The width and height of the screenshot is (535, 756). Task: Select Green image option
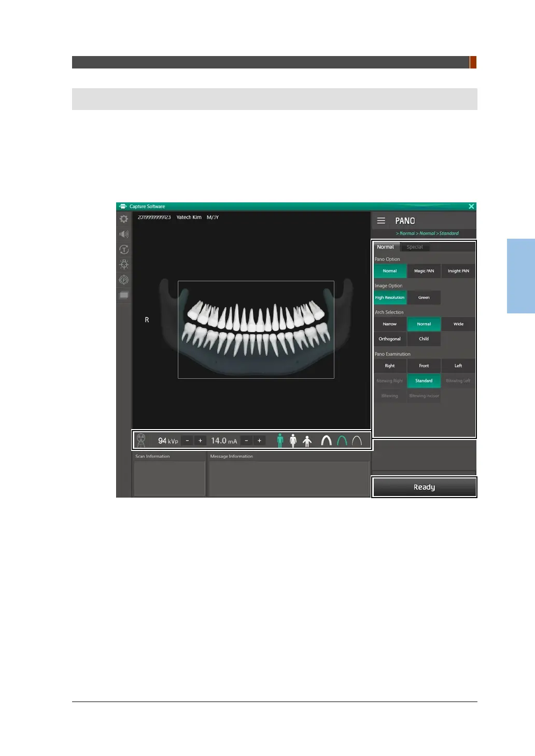[424, 297]
